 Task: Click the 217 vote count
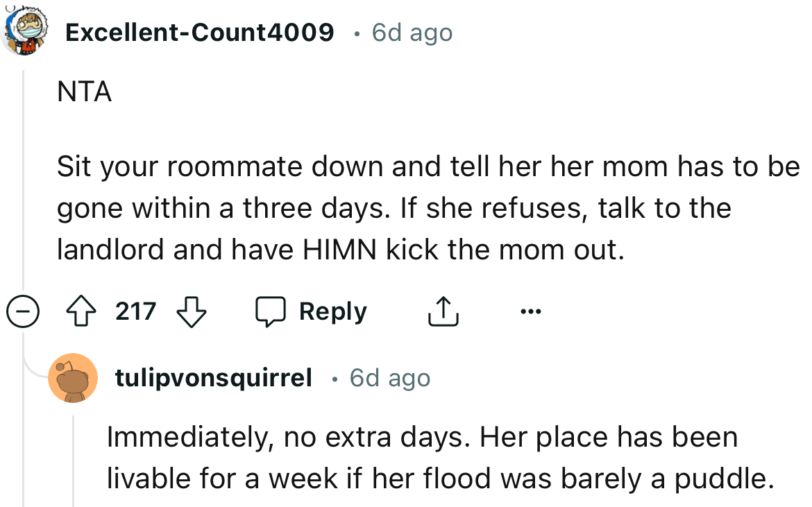(137, 311)
